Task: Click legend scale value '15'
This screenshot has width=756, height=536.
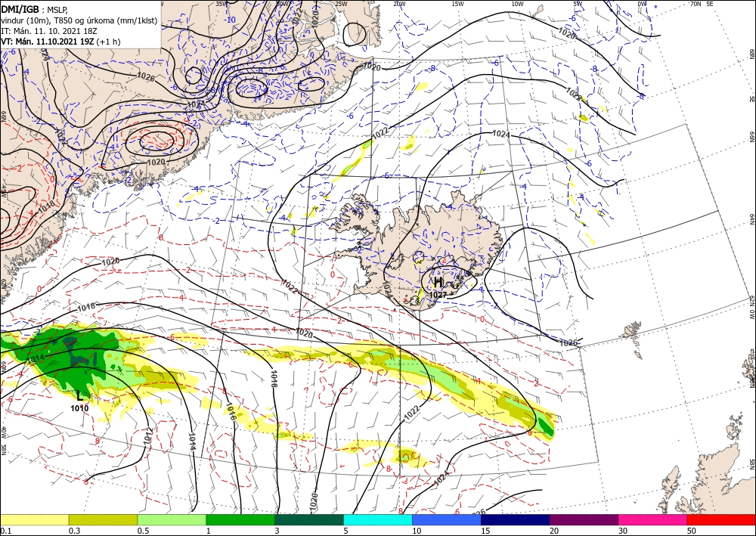Action: point(485,531)
